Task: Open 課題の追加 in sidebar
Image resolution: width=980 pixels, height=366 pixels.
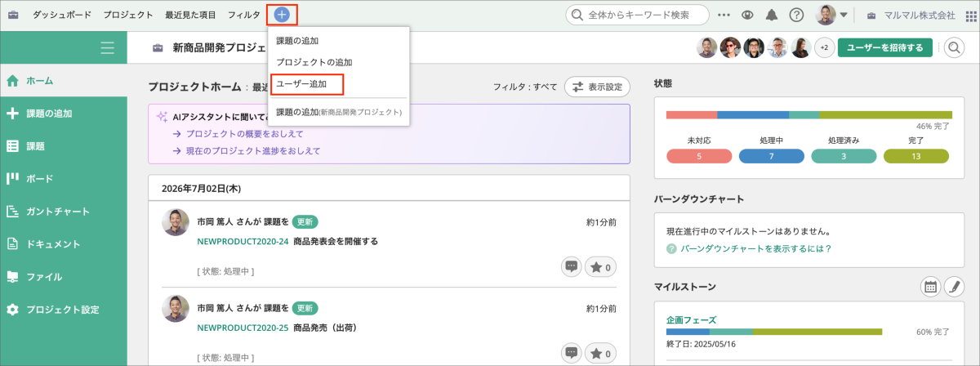Action: coord(64,113)
